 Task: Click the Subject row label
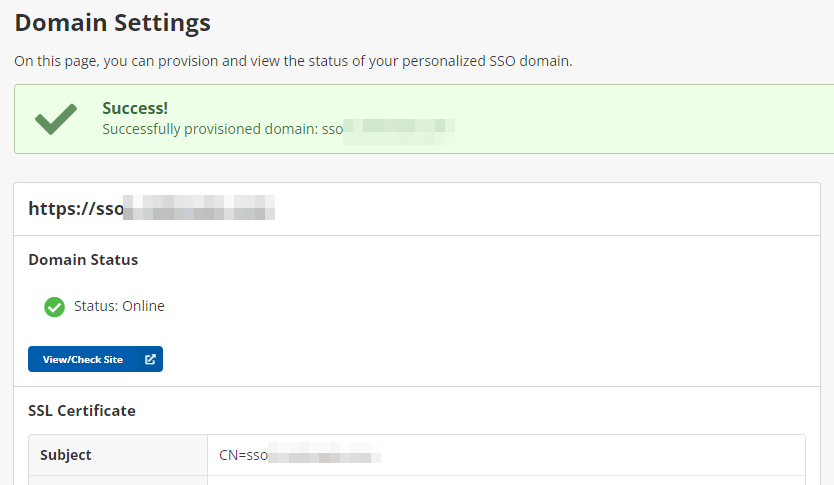[x=66, y=455]
